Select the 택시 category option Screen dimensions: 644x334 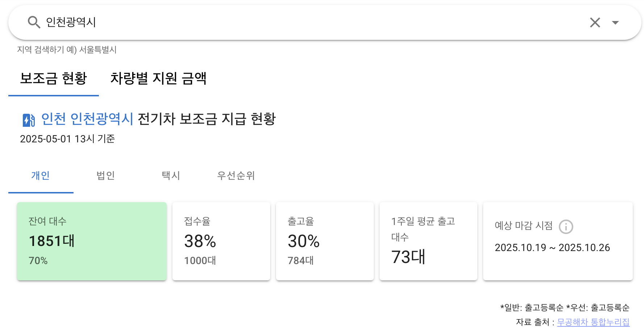click(x=171, y=176)
